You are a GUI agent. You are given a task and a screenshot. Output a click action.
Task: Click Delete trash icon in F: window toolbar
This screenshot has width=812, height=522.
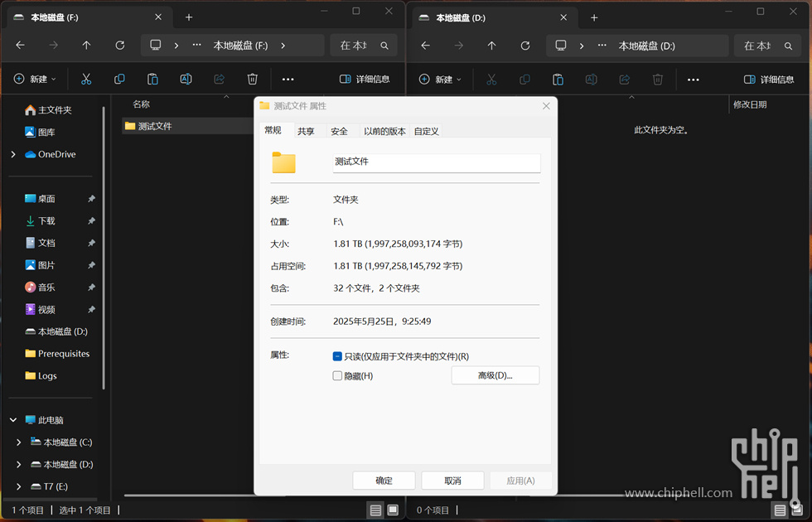(252, 80)
